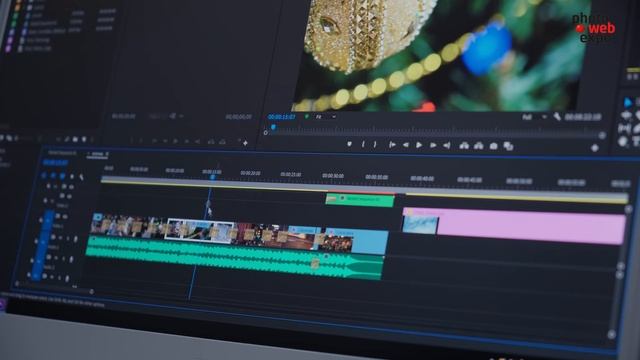
Task: Add a marker in the Program monitor
Action: click(349, 144)
